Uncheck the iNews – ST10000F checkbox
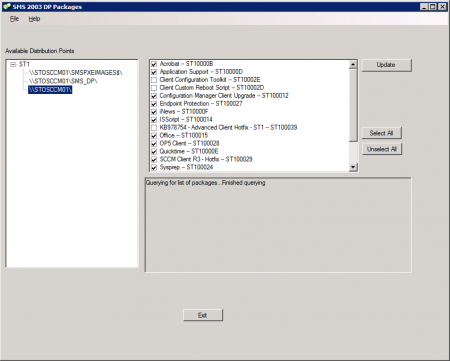Image resolution: width=450 pixels, height=361 pixels. click(154, 112)
